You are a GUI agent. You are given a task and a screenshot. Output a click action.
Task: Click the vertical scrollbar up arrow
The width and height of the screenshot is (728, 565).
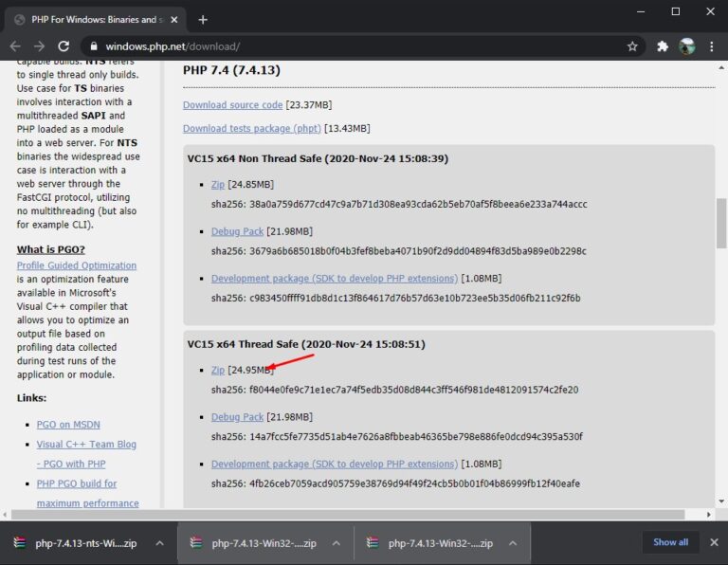click(x=721, y=68)
